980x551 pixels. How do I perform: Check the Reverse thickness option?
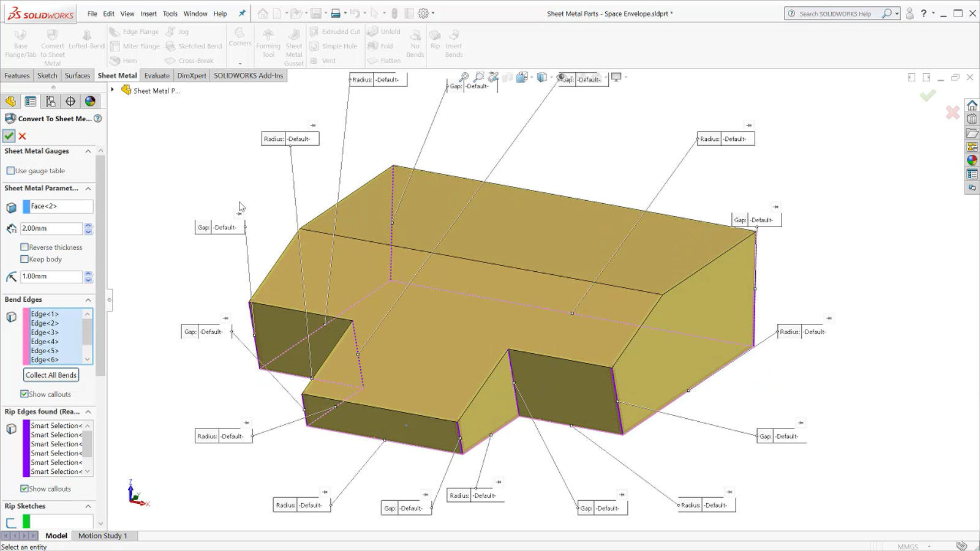tap(24, 247)
